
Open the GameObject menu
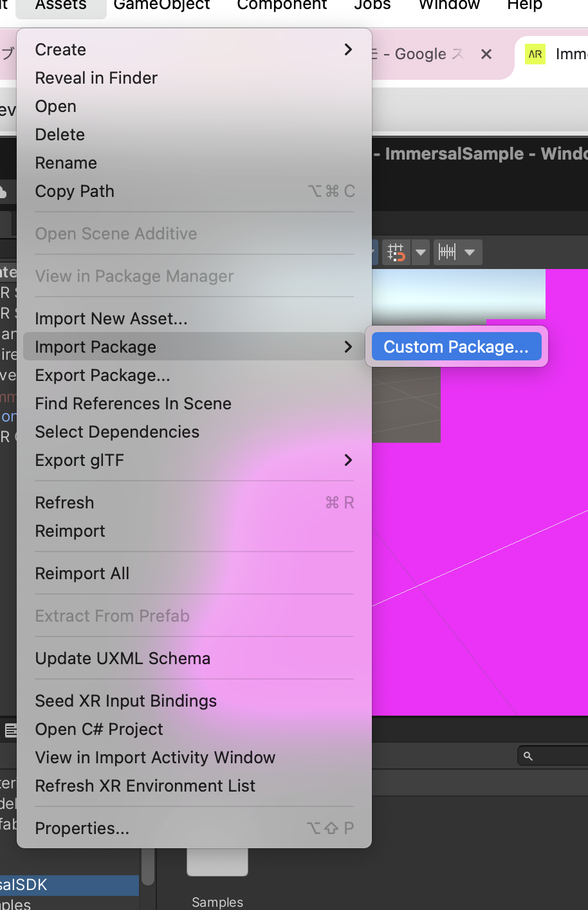(x=161, y=5)
